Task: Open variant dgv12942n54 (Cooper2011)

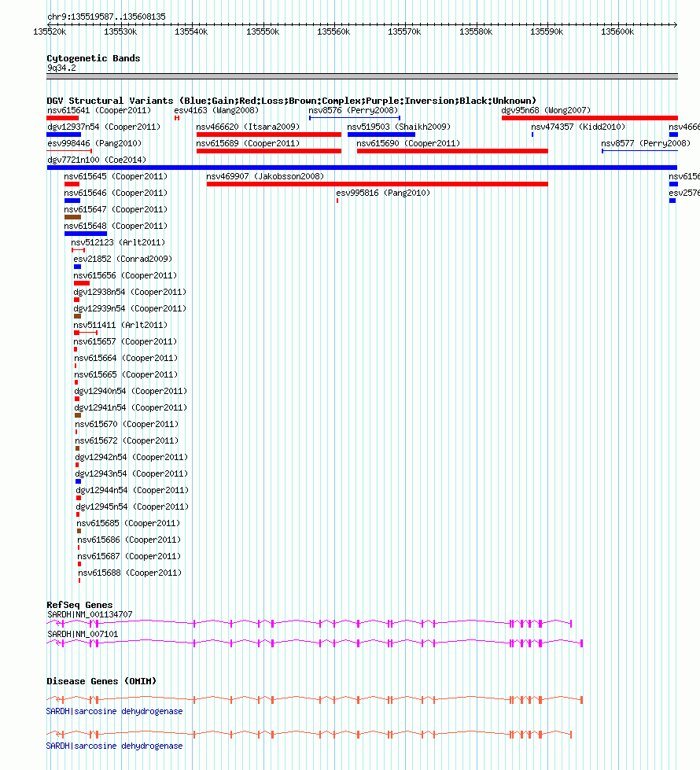Action: tap(131, 457)
